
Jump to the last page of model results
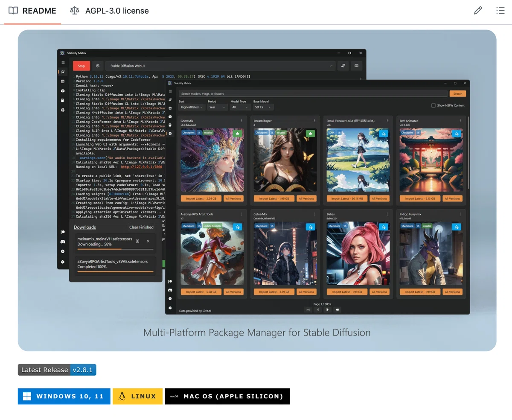tap(337, 310)
